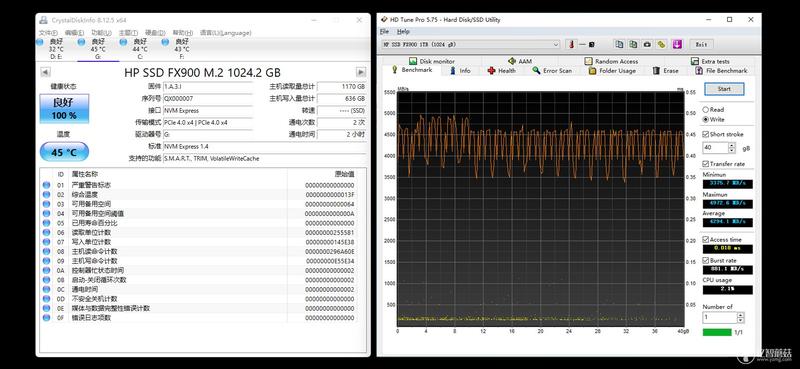Open 文件(F) menu in CrystalDiskInfo

[48, 33]
